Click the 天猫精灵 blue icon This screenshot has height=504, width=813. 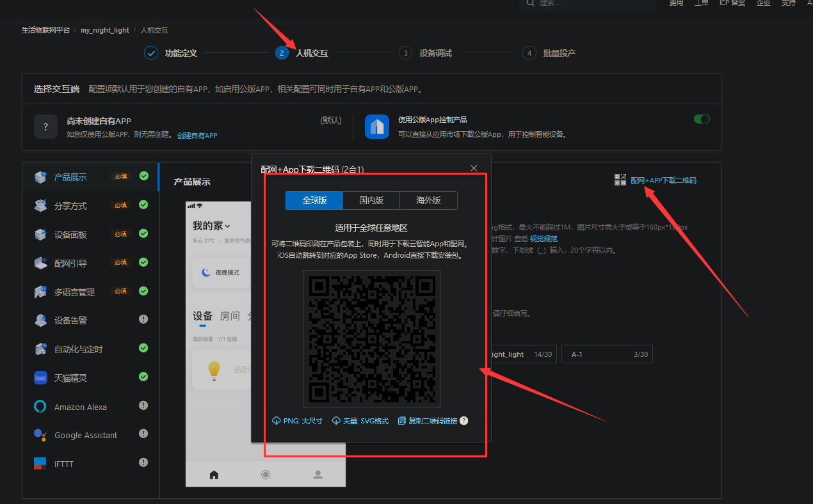pyautogui.click(x=40, y=378)
